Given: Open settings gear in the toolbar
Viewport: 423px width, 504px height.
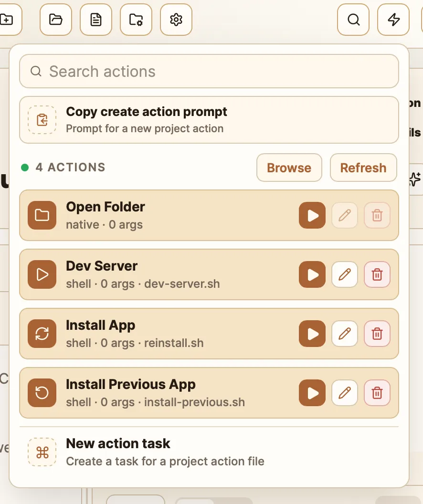Looking at the screenshot, I should (x=176, y=20).
